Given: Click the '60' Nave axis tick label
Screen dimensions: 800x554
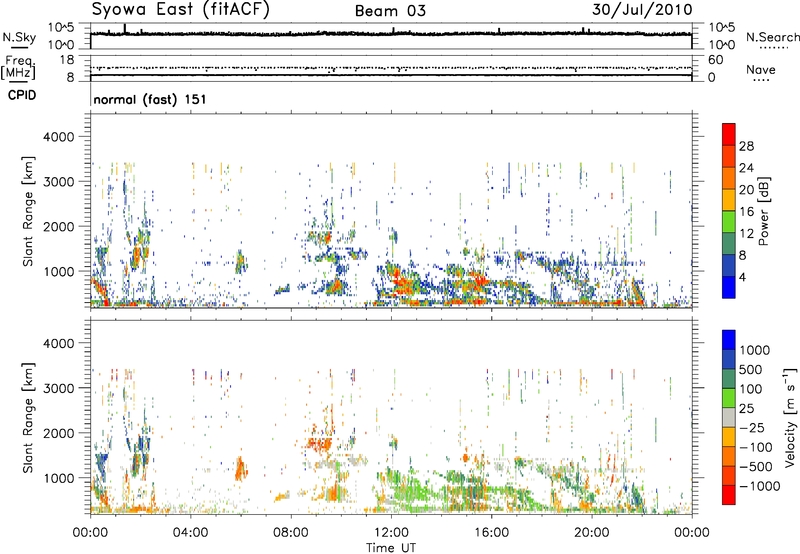Looking at the screenshot, I should [x=715, y=60].
